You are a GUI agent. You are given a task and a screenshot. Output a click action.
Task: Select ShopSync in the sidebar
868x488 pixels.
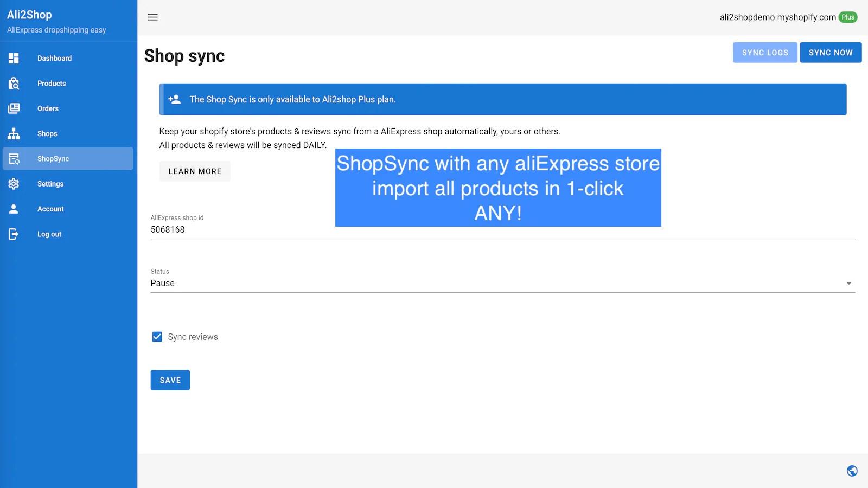(68, 159)
